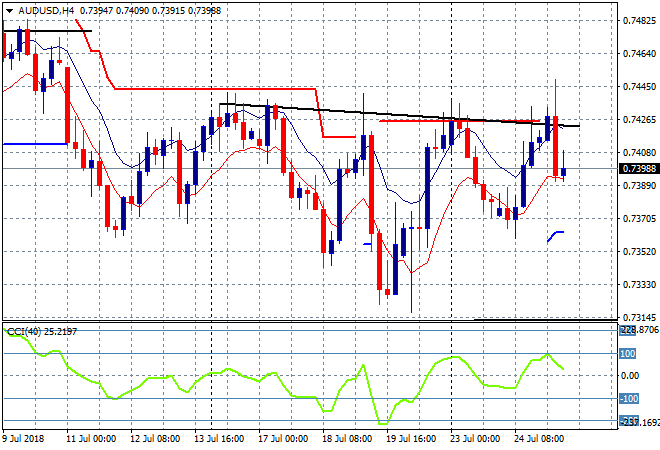Click the 0.74825 price axis label
660x450 pixels.
(x=639, y=21)
